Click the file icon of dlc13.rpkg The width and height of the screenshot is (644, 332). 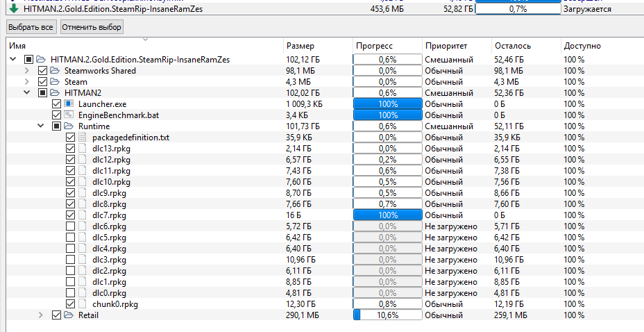(x=83, y=149)
